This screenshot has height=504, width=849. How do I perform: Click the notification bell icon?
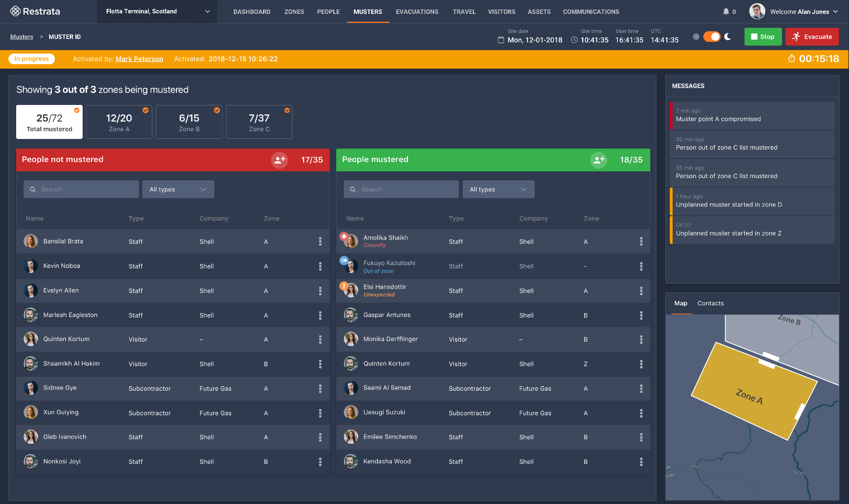[726, 11]
